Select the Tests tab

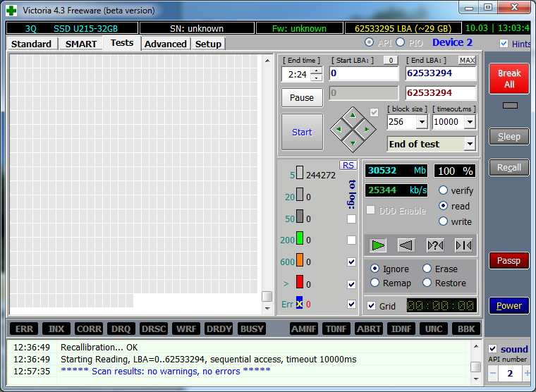pyautogui.click(x=122, y=43)
